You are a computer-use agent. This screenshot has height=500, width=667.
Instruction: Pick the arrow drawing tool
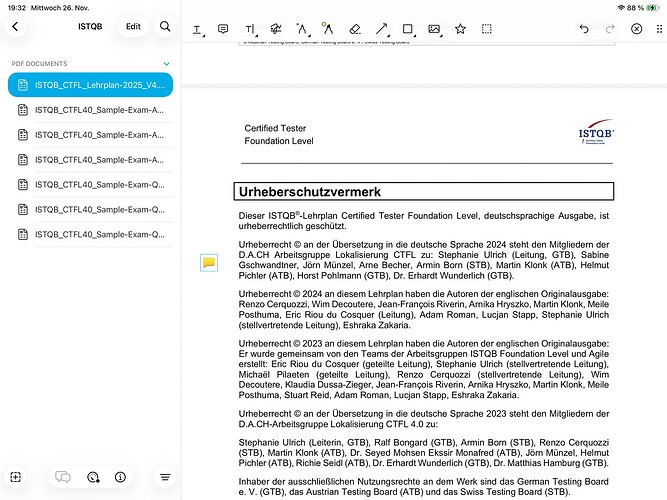(x=381, y=29)
